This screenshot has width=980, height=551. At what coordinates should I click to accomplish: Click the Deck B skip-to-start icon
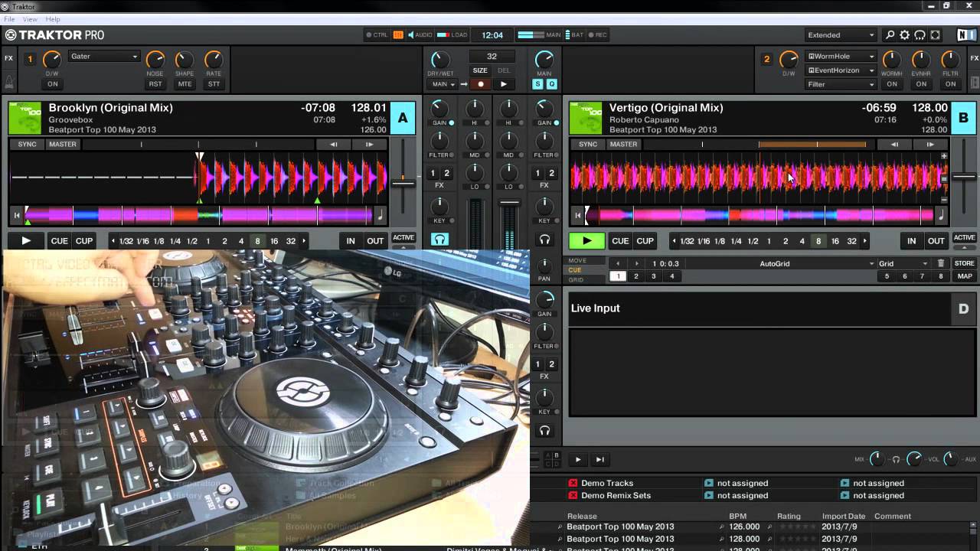577,216
